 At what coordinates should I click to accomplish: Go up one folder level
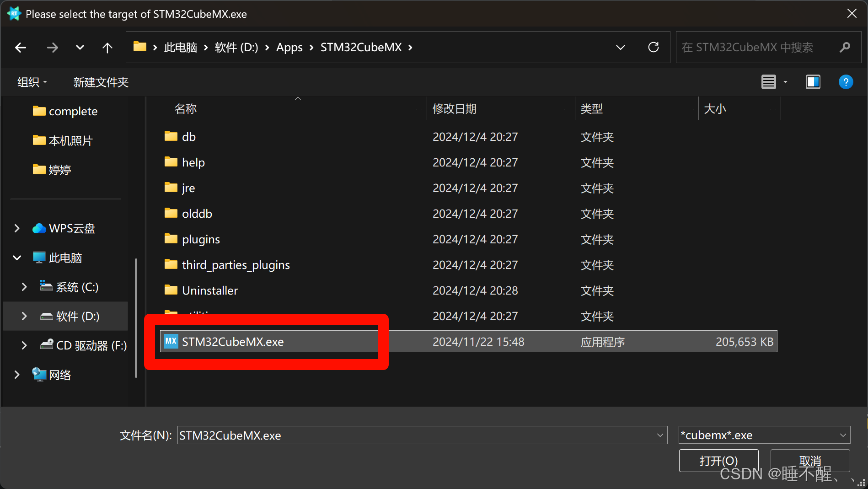[x=107, y=48]
